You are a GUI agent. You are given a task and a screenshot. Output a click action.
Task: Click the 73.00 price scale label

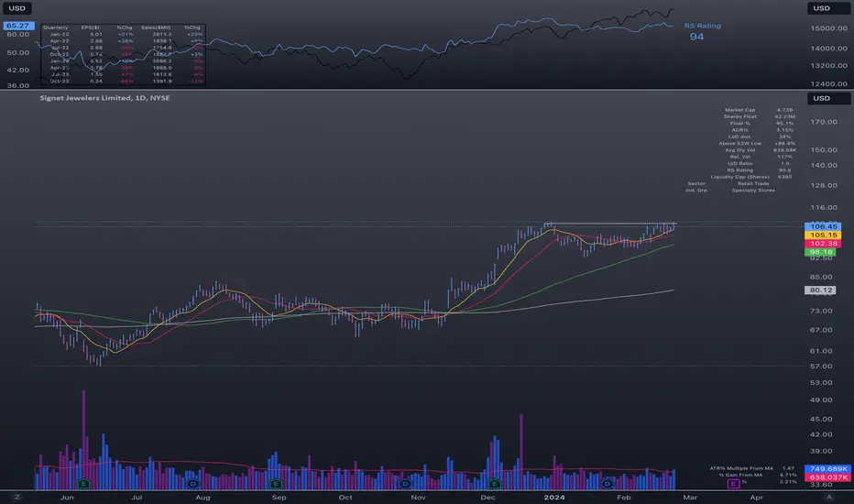coord(821,311)
